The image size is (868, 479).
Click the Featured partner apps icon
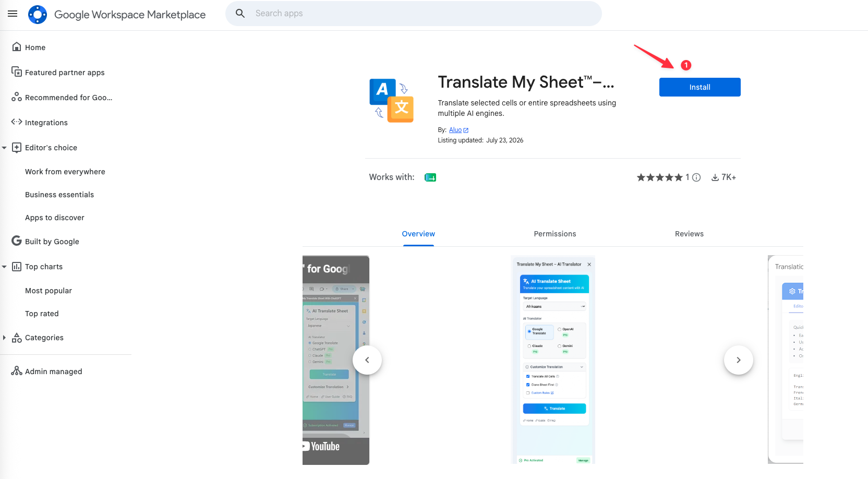[17, 72]
